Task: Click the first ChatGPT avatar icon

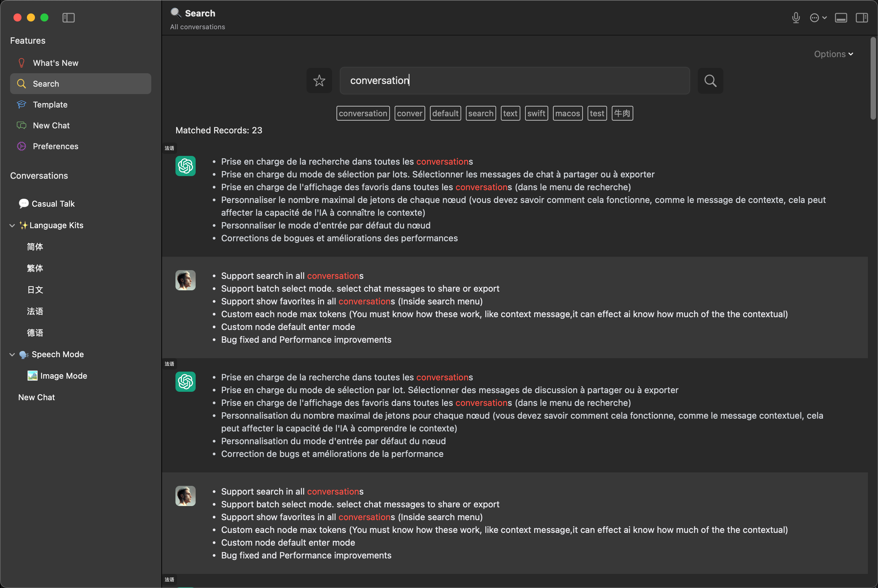Action: [x=185, y=166]
